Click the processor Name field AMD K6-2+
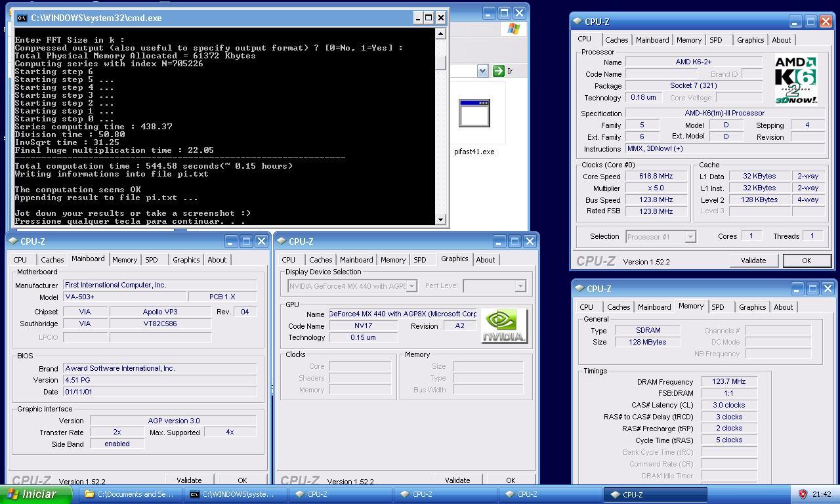 click(x=694, y=62)
